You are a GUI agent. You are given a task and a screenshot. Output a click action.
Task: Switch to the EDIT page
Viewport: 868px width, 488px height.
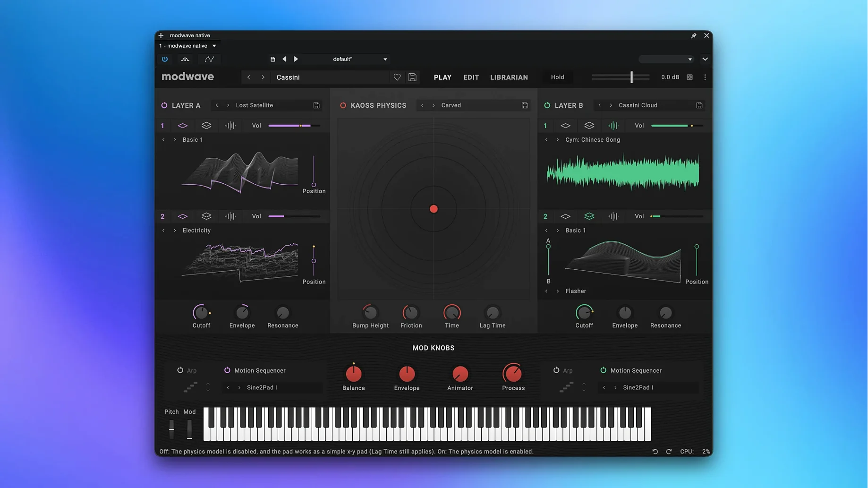tap(471, 77)
